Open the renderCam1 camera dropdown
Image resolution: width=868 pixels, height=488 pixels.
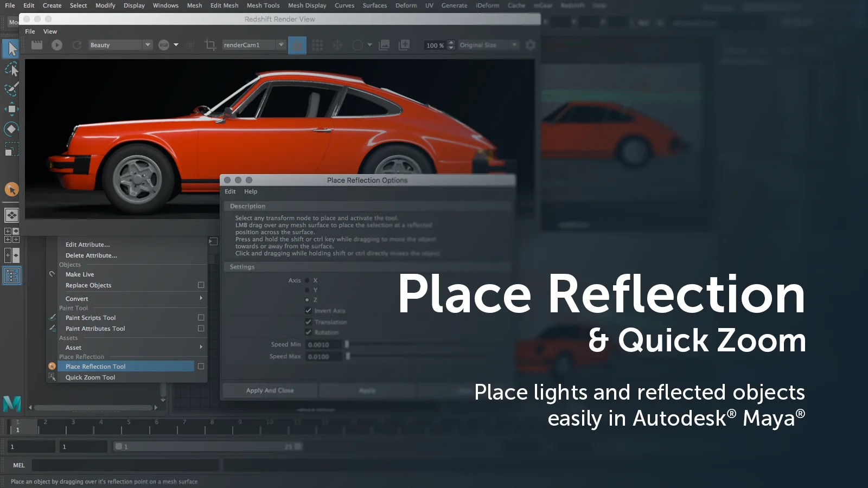point(281,45)
